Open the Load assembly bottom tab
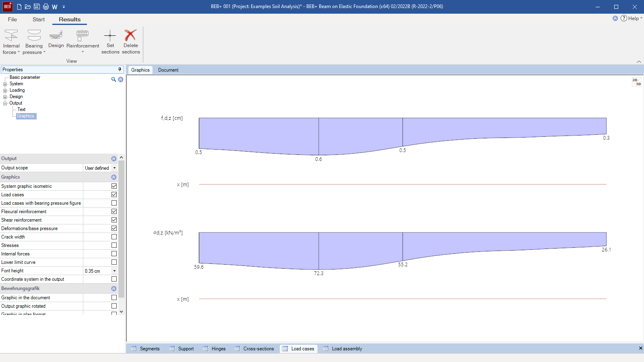The image size is (644, 362). tap(342, 349)
